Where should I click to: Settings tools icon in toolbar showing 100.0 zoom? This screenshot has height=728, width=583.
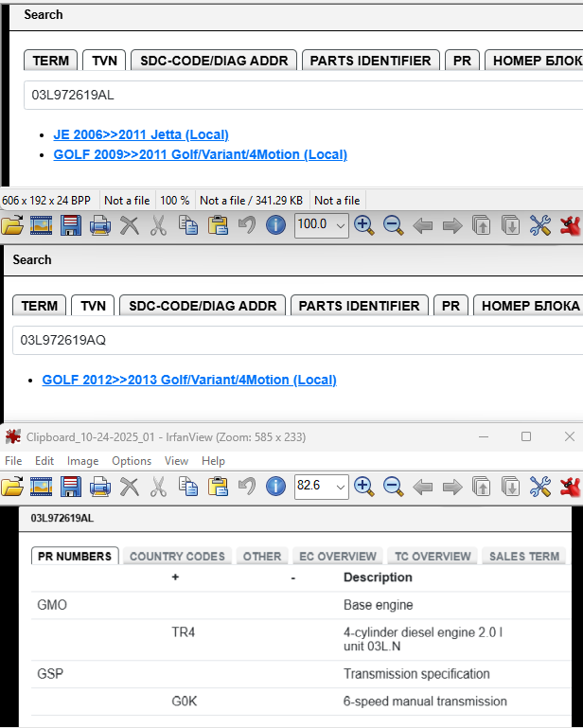540,225
